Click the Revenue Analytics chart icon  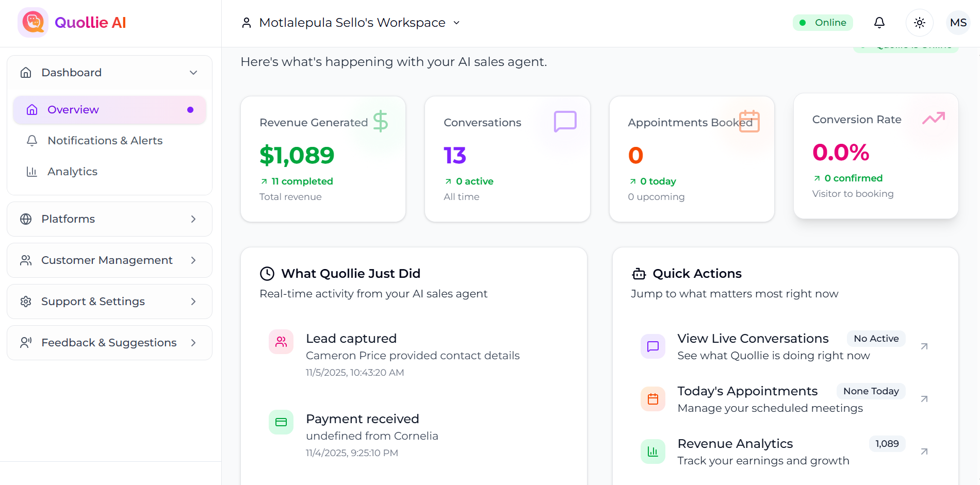tap(653, 451)
